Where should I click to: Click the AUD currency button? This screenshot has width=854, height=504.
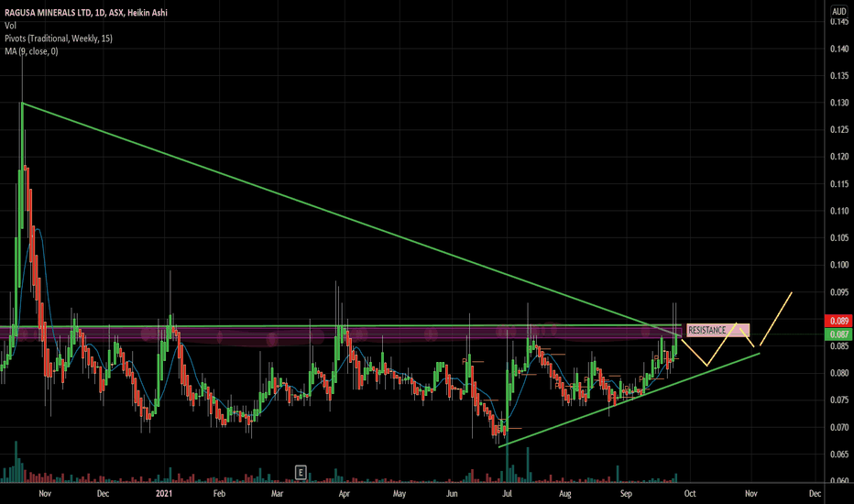pos(838,11)
